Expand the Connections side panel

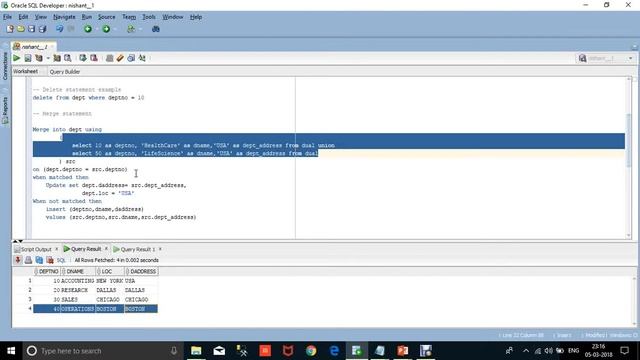5,65
